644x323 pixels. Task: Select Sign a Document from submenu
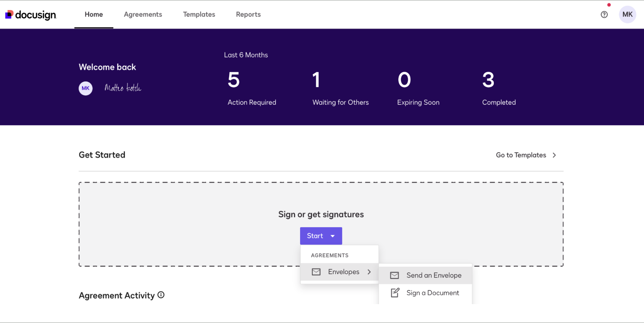(433, 293)
